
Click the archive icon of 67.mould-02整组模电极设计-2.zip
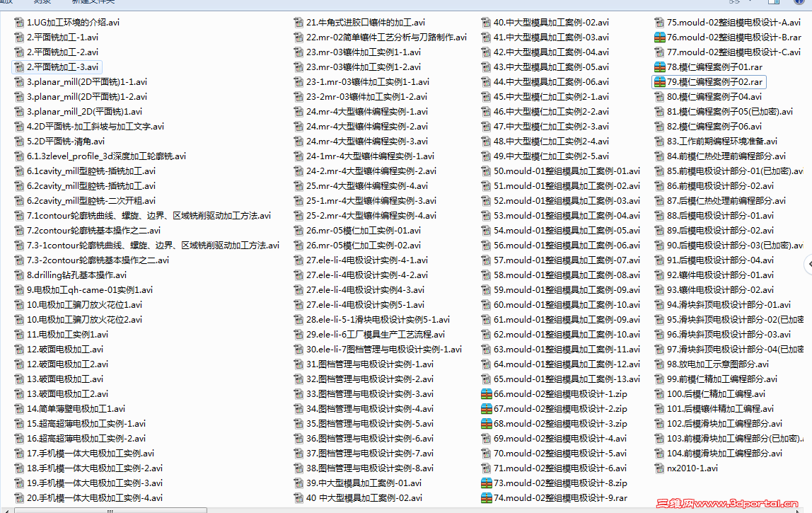pos(486,408)
